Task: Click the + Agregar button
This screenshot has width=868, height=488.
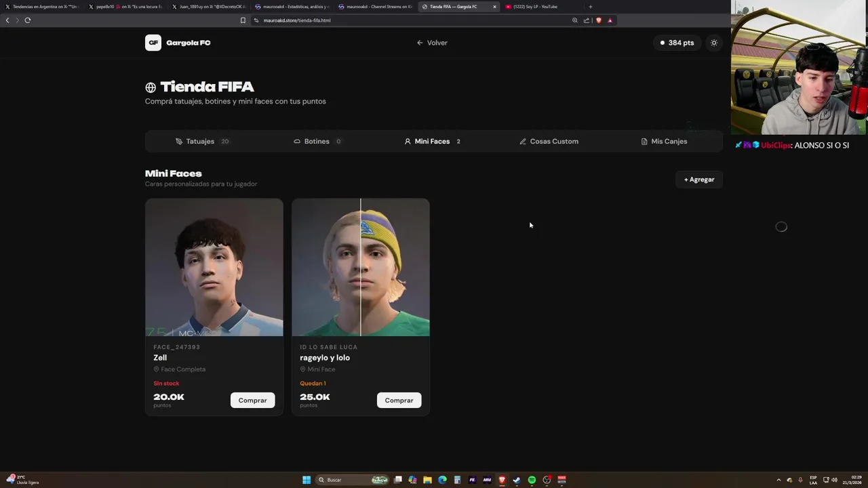Action: click(699, 180)
